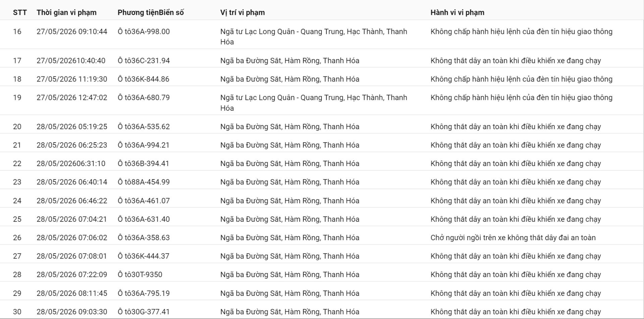Viewport: 644px width, 319px height.
Task: Click the Thời gian vi phạm header
Action: (66, 12)
